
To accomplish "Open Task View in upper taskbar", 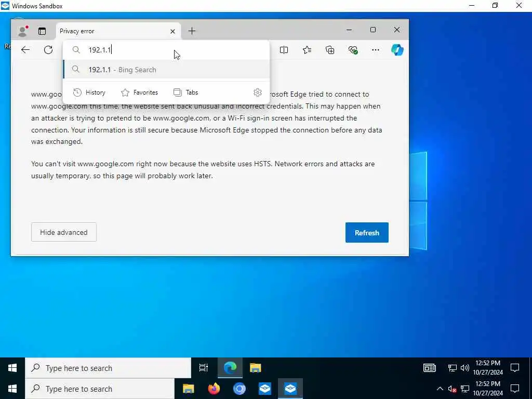I will pyautogui.click(x=204, y=368).
